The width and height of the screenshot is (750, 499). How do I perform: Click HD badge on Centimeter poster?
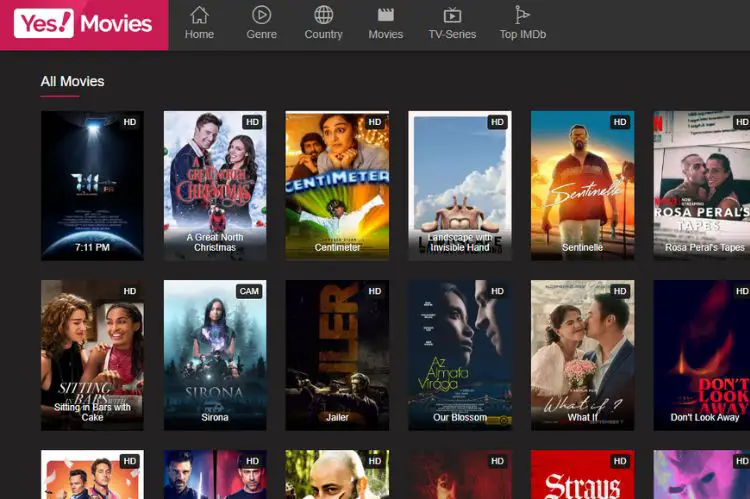tap(375, 122)
